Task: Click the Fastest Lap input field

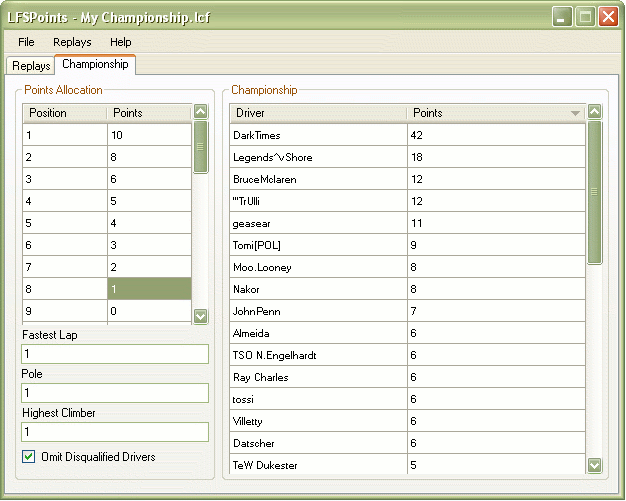Action: tap(115, 354)
